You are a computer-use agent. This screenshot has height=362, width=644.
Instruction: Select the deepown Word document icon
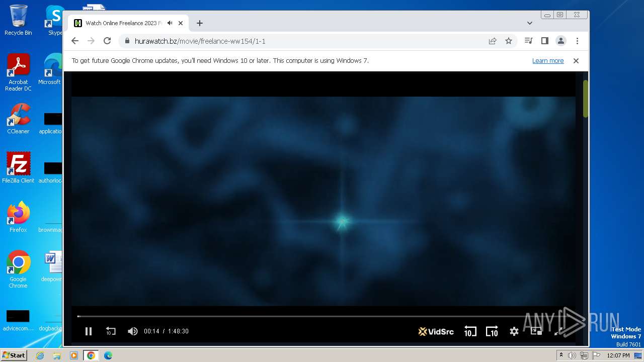(51, 266)
